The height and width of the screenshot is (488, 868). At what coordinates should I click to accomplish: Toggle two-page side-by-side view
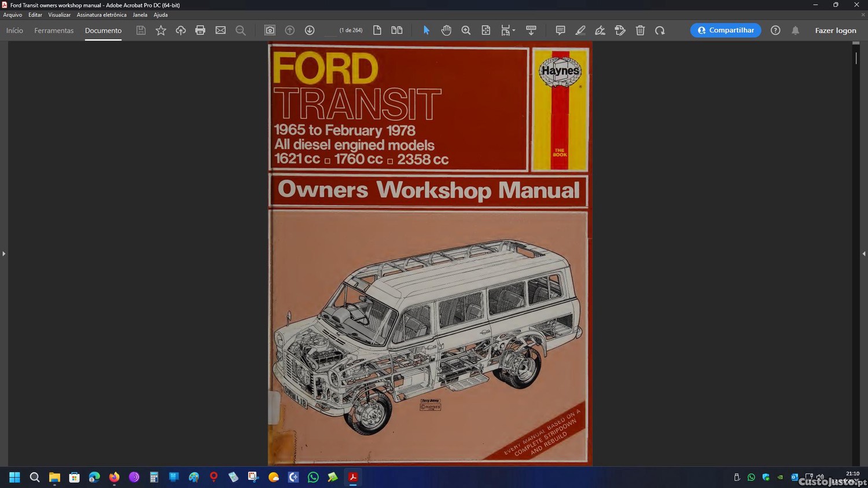[397, 31]
